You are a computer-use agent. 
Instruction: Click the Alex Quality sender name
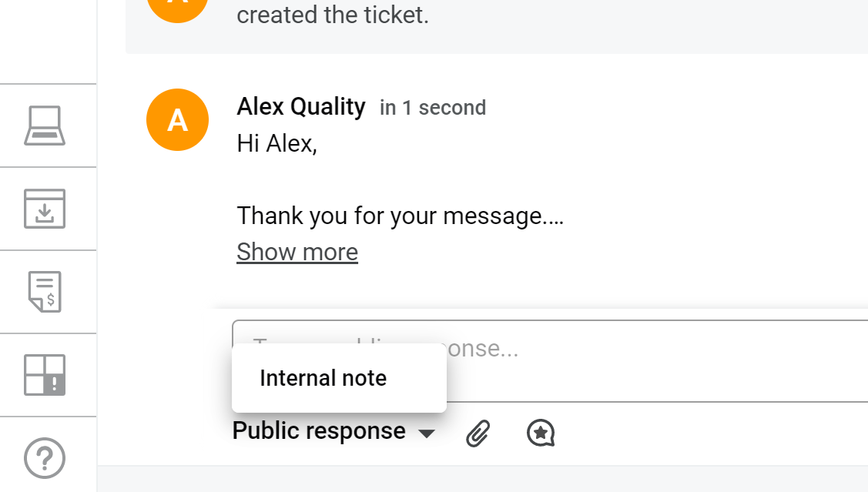point(301,106)
